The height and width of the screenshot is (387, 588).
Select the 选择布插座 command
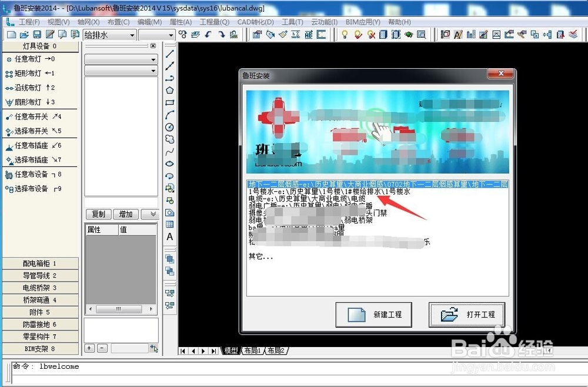pyautogui.click(x=34, y=160)
